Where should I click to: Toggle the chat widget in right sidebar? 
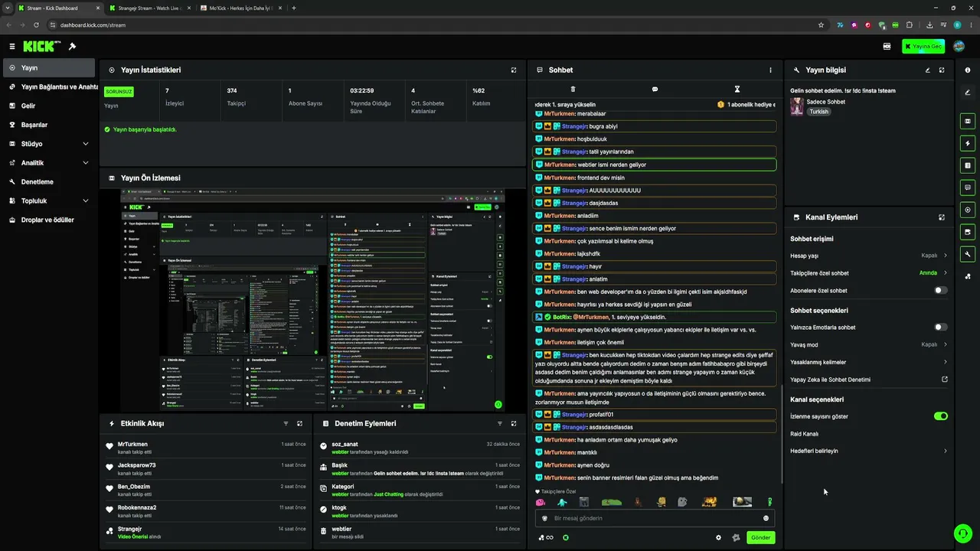coord(968,187)
